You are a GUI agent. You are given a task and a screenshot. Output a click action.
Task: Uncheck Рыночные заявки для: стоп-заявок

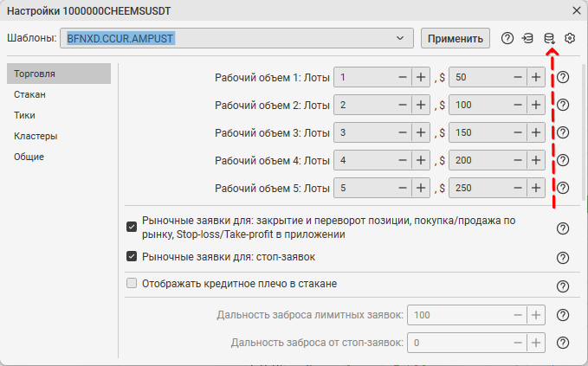tap(132, 256)
